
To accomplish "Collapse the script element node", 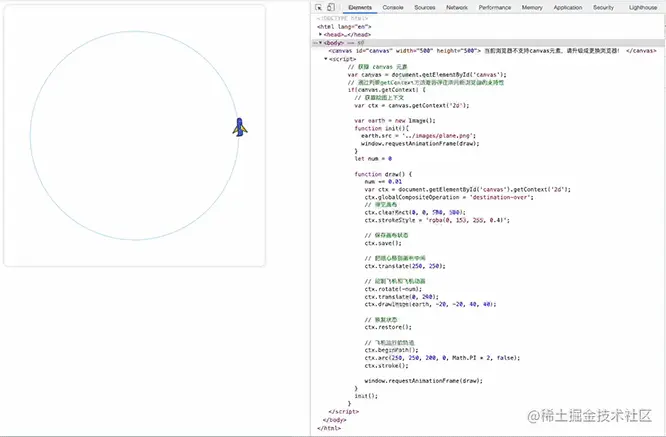I will (x=326, y=59).
